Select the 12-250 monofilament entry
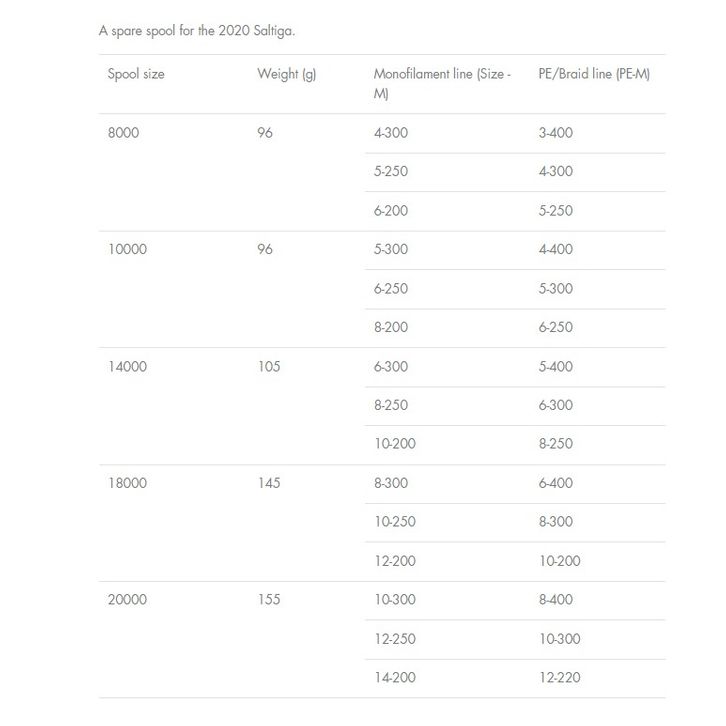 click(394, 639)
